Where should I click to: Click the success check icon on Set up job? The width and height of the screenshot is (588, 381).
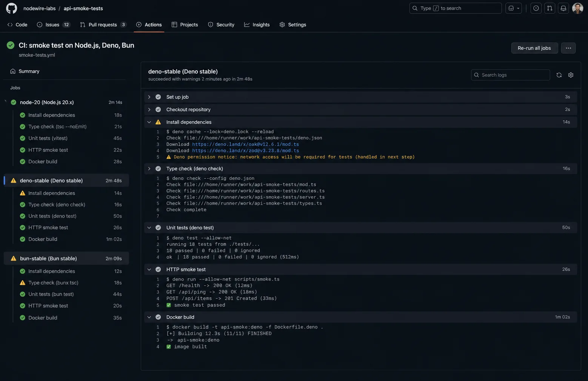[158, 97]
